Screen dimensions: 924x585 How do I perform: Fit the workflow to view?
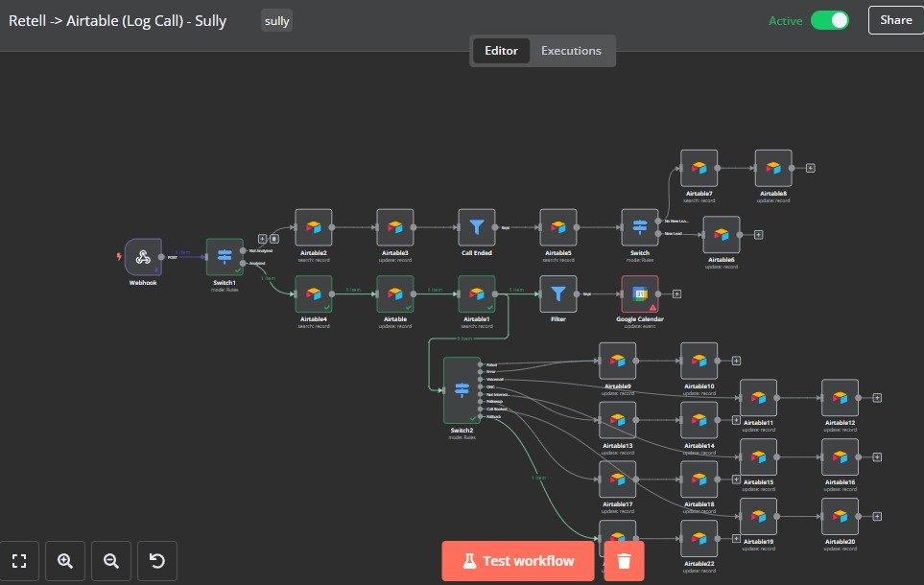(x=19, y=561)
